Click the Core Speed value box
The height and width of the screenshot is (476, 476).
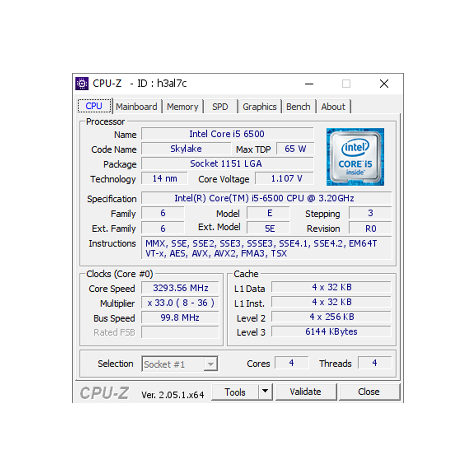point(180,288)
